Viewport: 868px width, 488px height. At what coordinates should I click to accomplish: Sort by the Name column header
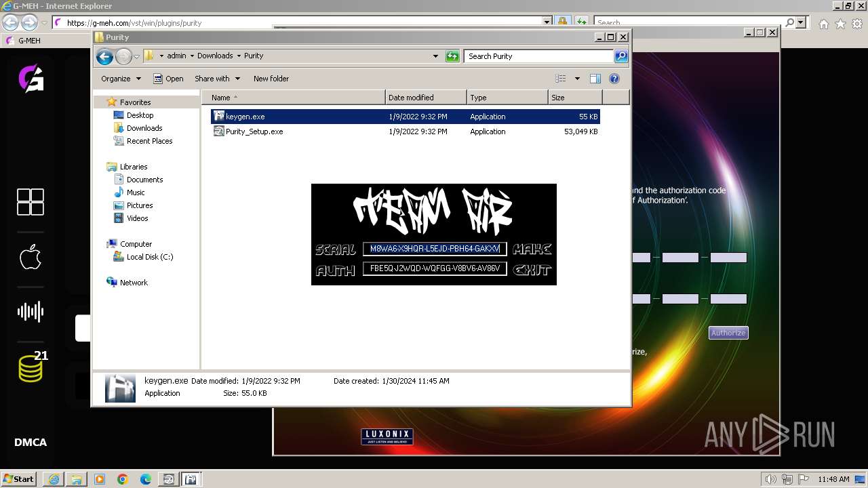tap(294, 98)
